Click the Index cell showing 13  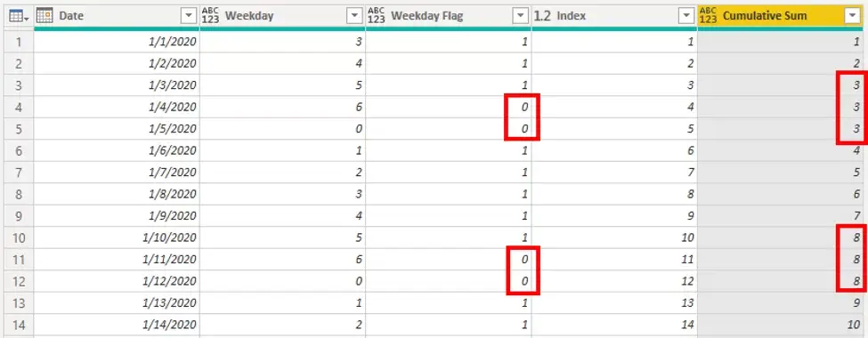(x=614, y=302)
